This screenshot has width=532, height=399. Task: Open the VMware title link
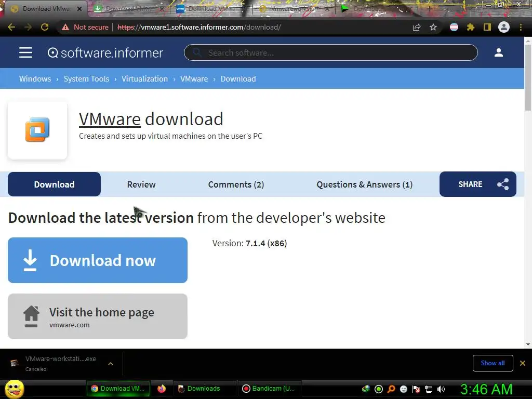coord(110,119)
